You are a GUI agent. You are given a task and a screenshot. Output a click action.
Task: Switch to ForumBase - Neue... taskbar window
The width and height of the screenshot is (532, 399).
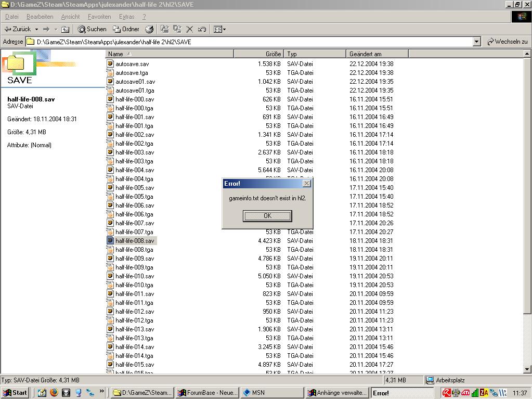(x=208, y=393)
